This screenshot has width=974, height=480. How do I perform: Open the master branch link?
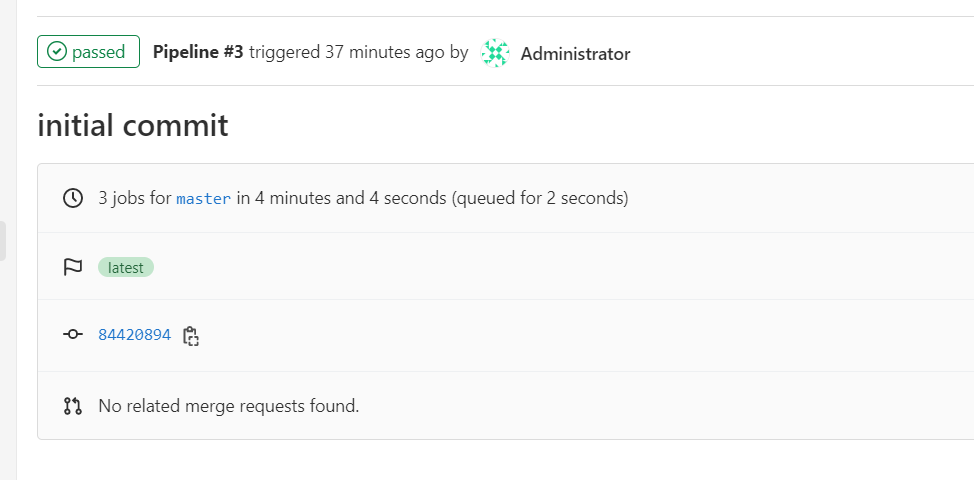coord(204,199)
